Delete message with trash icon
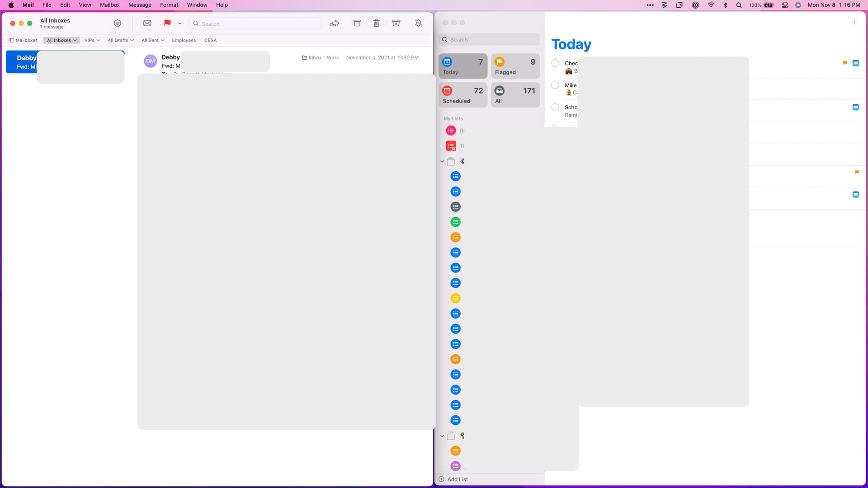The height and width of the screenshot is (488, 868). coord(377,23)
